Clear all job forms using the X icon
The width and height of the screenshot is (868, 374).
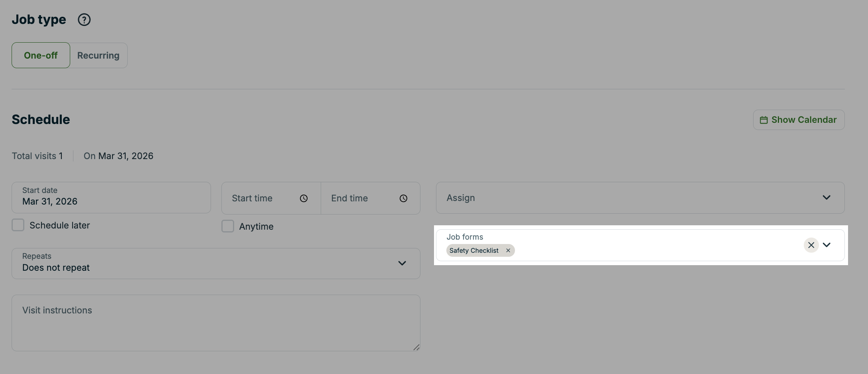click(x=811, y=245)
